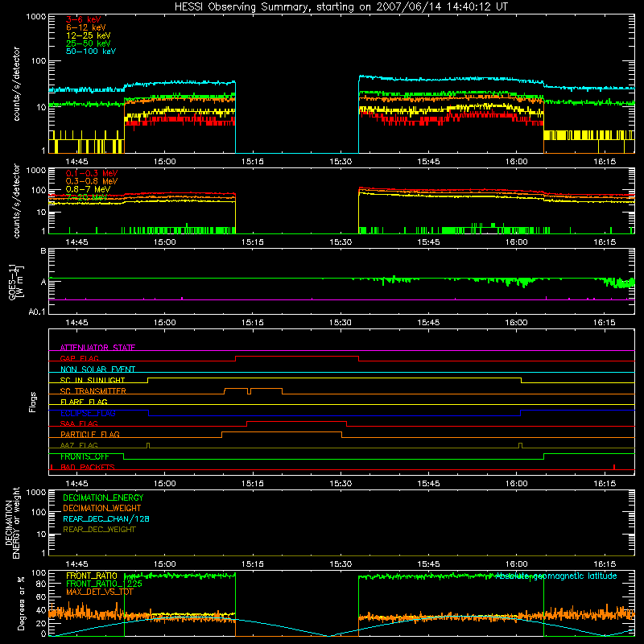The height and width of the screenshot is (644, 644).
Task: Click 16:00 tick under the Flags panel
Action: coord(516,484)
